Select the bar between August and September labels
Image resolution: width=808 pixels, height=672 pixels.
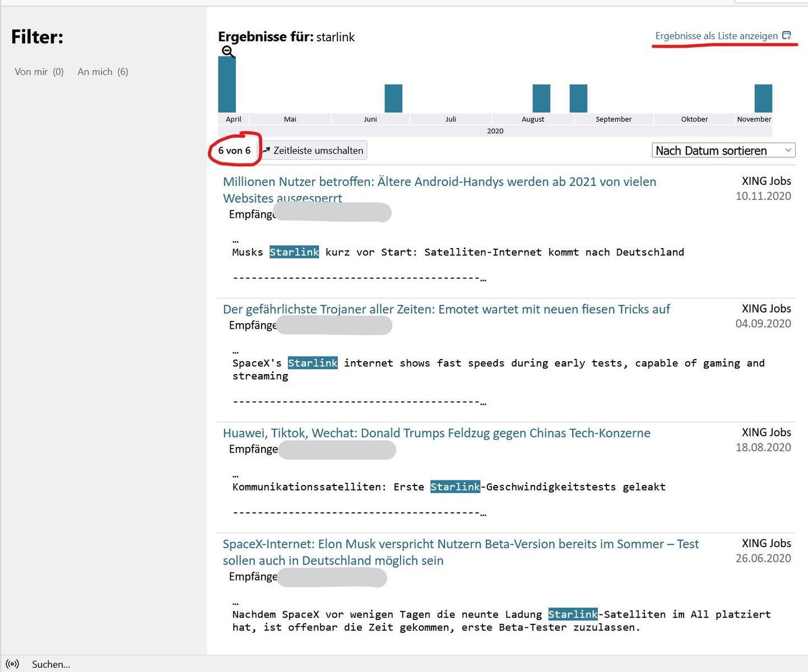[x=578, y=99]
